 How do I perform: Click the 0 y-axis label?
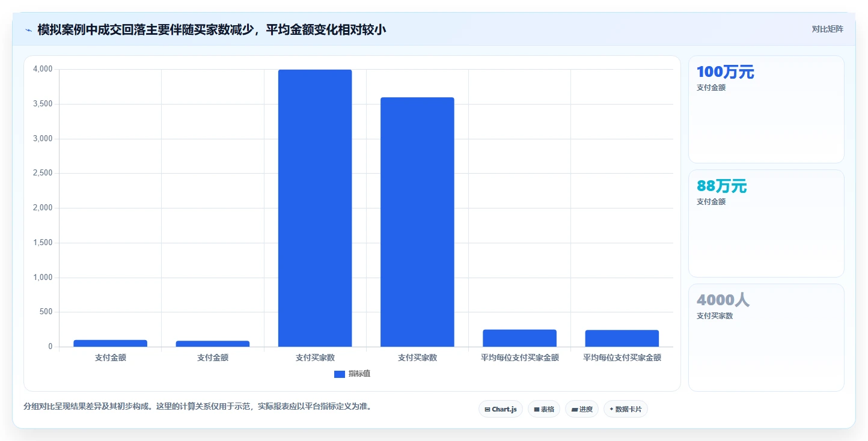point(50,347)
